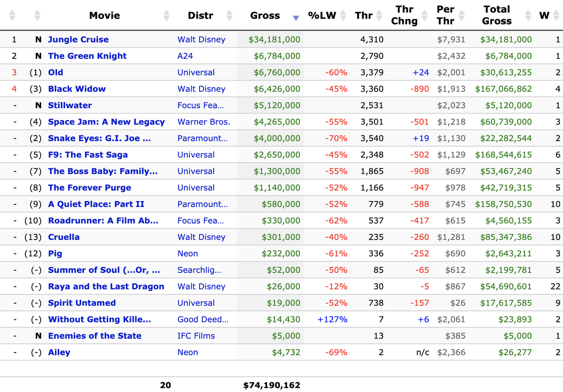
Task: Open the Ailey movie link
Action: 59,353
